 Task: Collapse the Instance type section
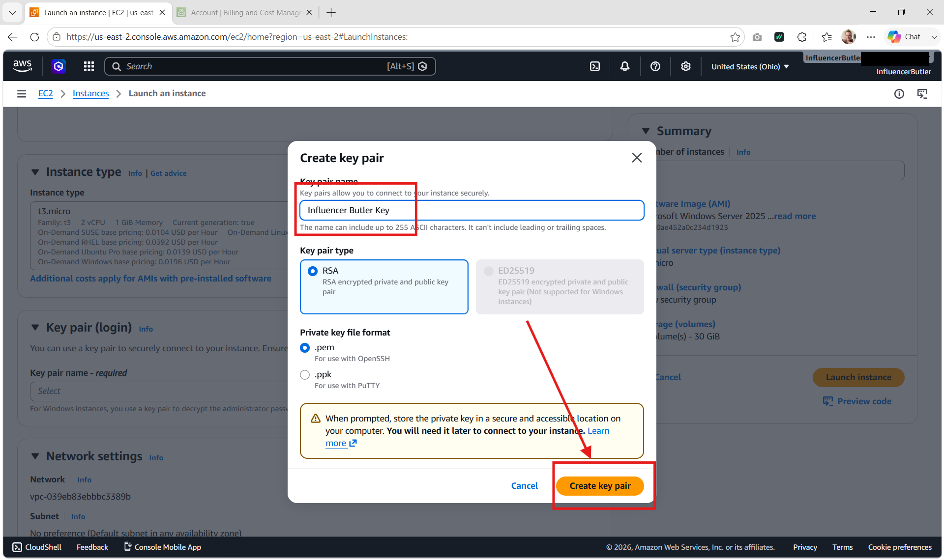pos(35,172)
